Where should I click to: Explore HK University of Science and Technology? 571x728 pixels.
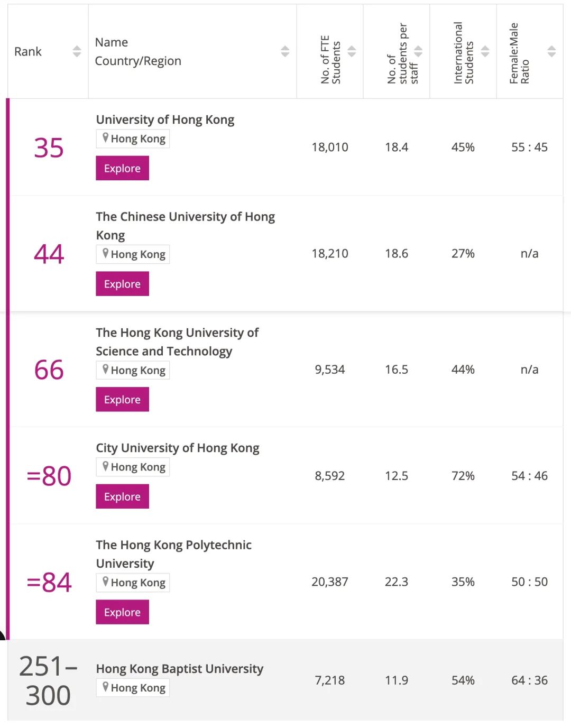122,400
